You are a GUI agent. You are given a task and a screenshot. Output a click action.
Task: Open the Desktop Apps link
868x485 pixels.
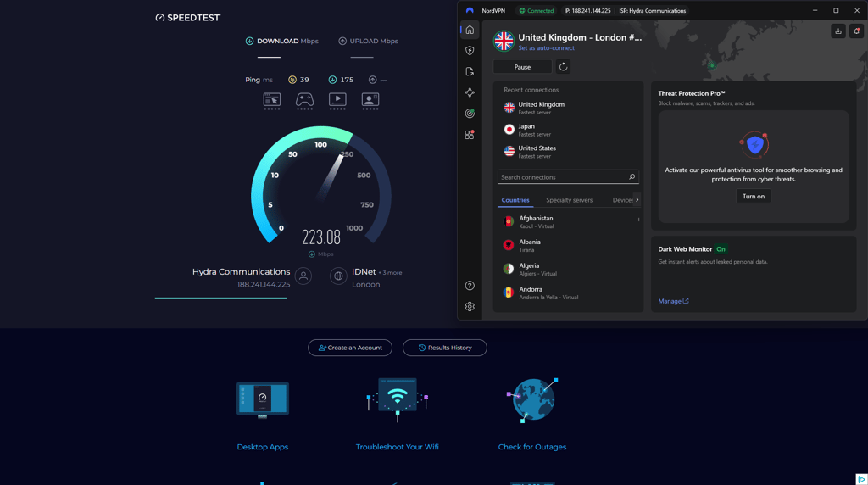263,447
